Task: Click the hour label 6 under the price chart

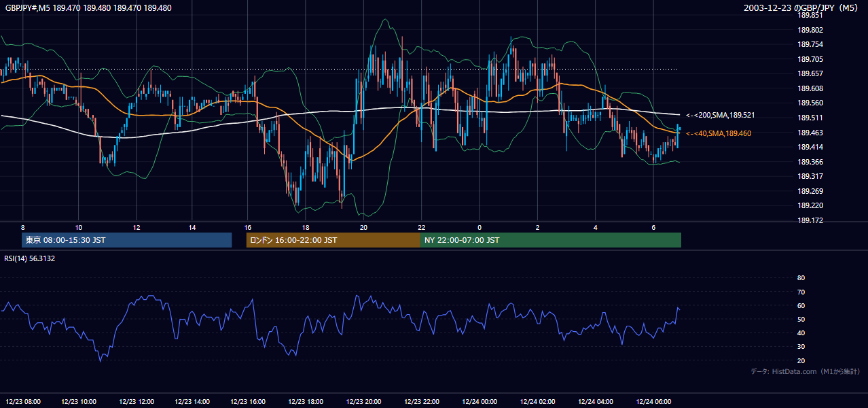Action: tap(653, 227)
